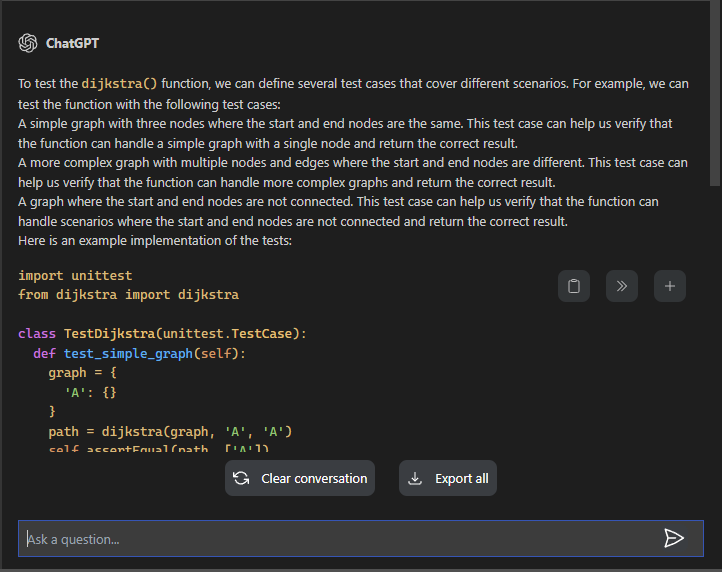Click the inline dijkstra() code text
Image resolution: width=722 pixels, height=572 pixels.
(119, 84)
